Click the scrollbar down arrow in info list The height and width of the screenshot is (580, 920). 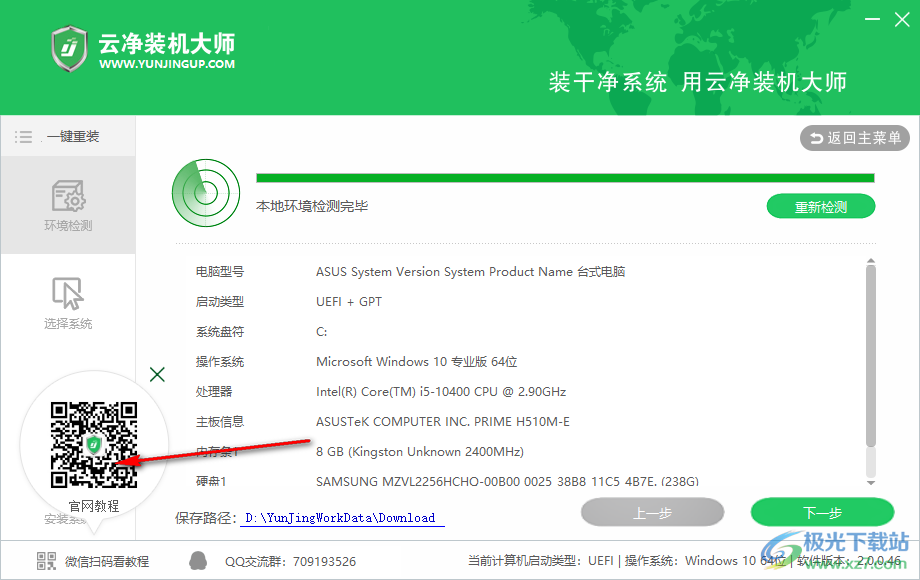[x=871, y=483]
